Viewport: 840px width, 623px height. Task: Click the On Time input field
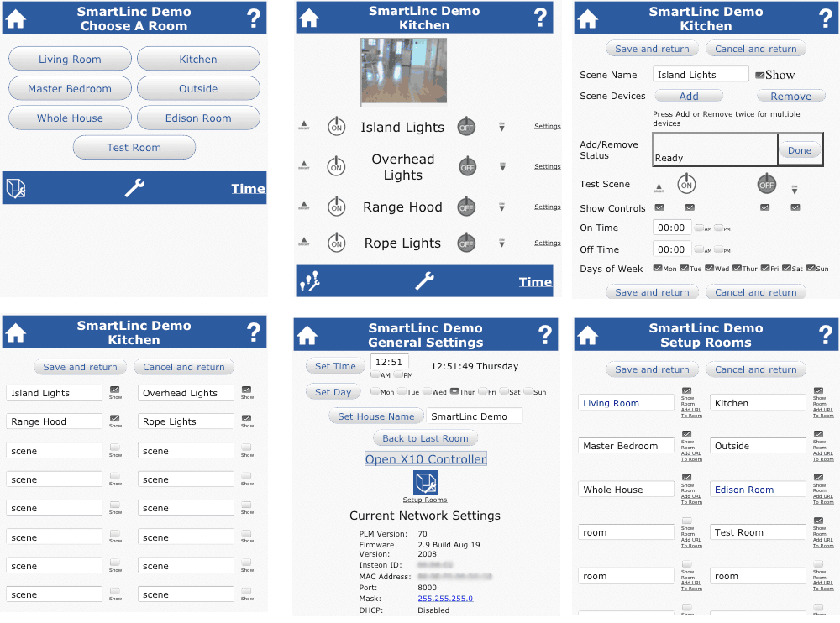click(672, 228)
